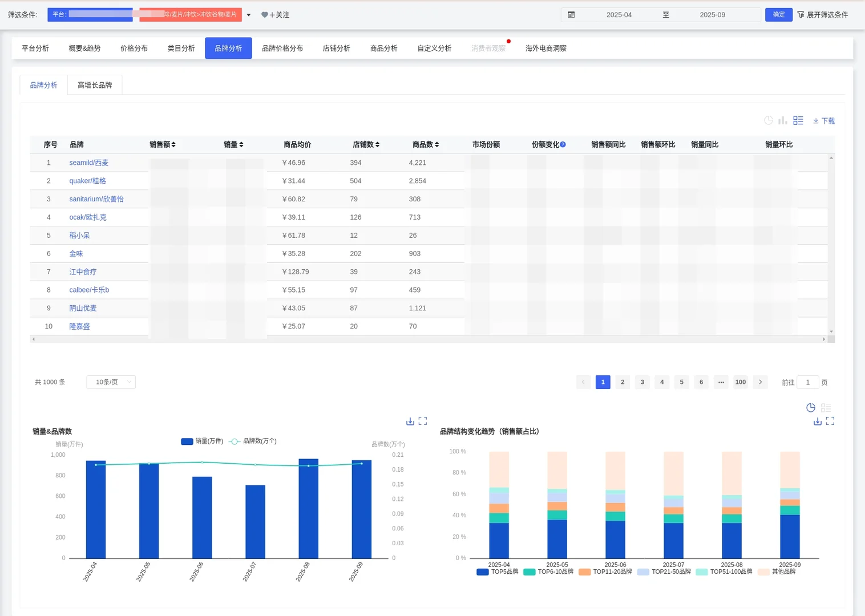Image resolution: width=865 pixels, height=616 pixels.
Task: Click the heart follow icon
Action: pos(265,15)
